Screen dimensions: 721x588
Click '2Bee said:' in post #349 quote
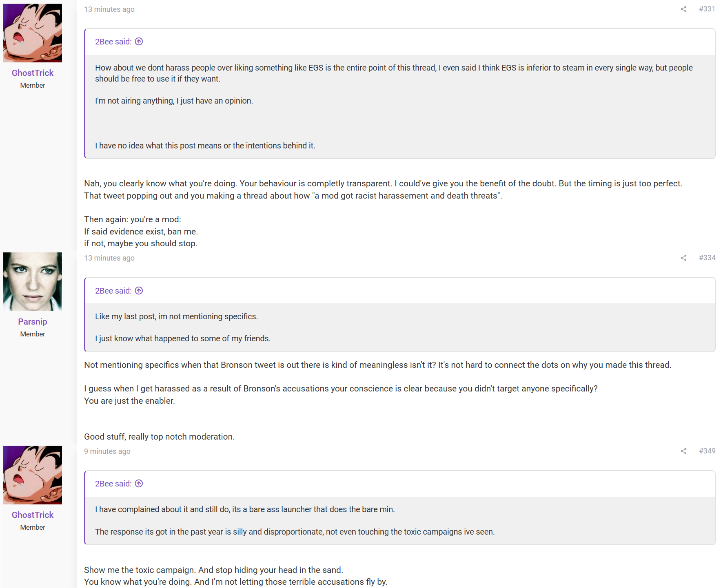[x=113, y=484]
